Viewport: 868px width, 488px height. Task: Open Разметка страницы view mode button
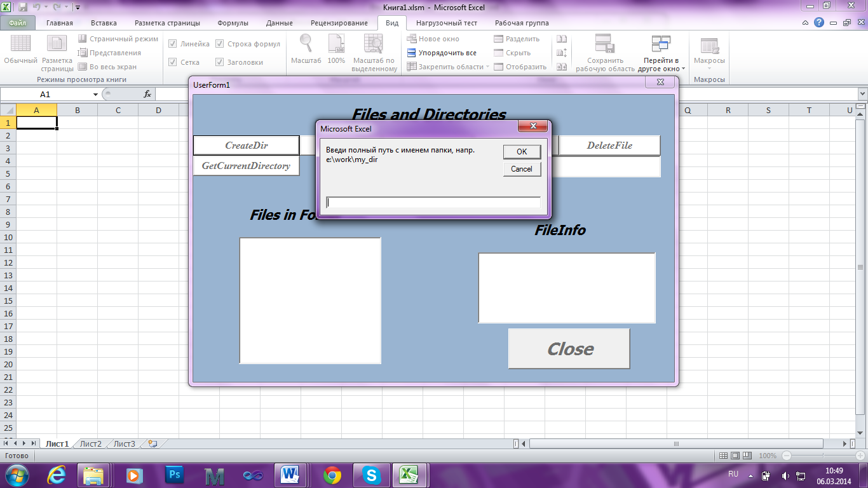pyautogui.click(x=57, y=52)
